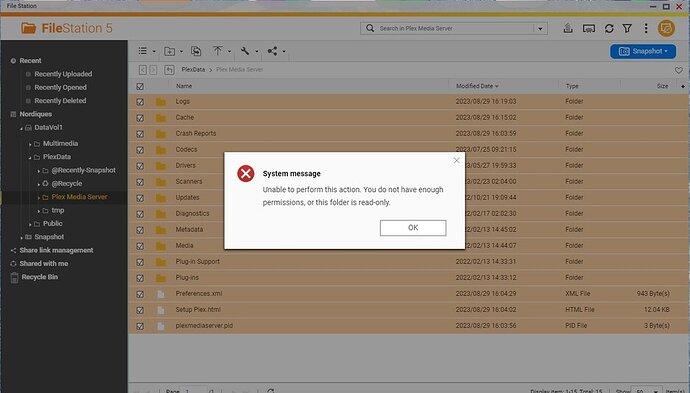Click the create new folder icon
This screenshot has width=690, height=393.
click(169, 51)
